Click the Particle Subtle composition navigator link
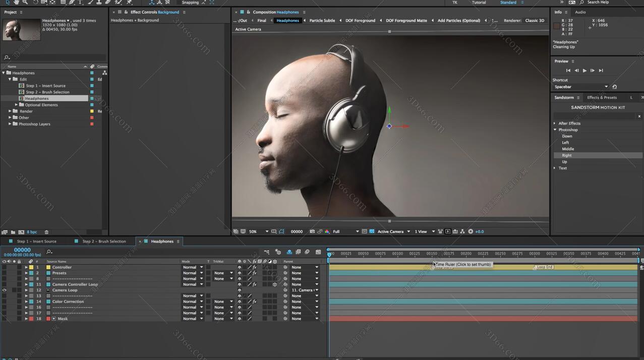 322,21
